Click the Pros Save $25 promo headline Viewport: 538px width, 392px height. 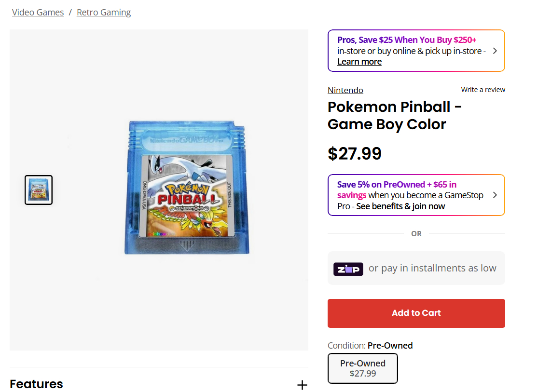pyautogui.click(x=407, y=40)
